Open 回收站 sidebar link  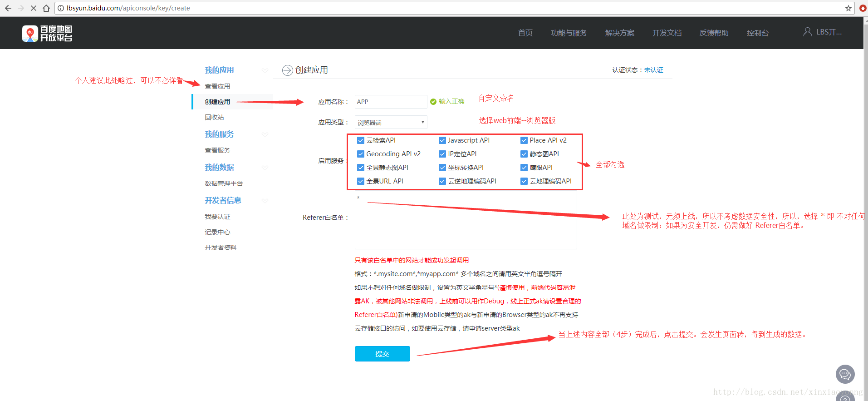214,117
